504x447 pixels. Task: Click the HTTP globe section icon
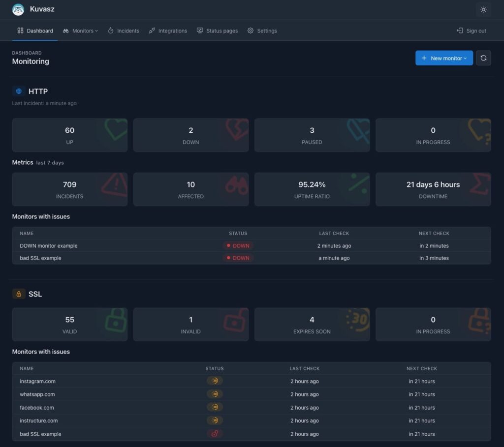(x=18, y=91)
